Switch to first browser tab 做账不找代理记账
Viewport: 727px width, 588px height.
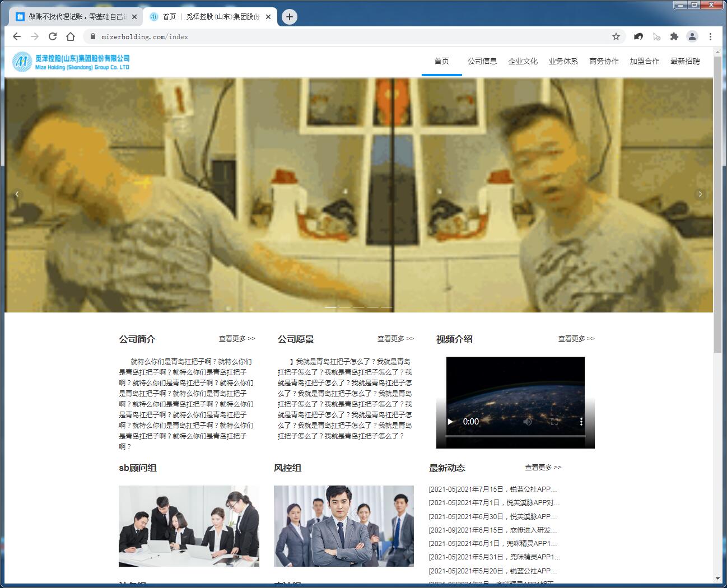tap(76, 17)
